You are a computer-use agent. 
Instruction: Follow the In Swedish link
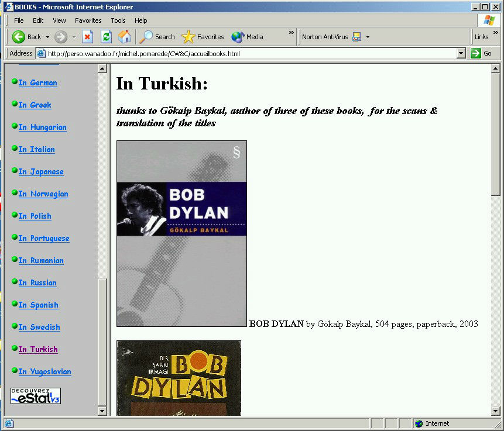click(39, 327)
